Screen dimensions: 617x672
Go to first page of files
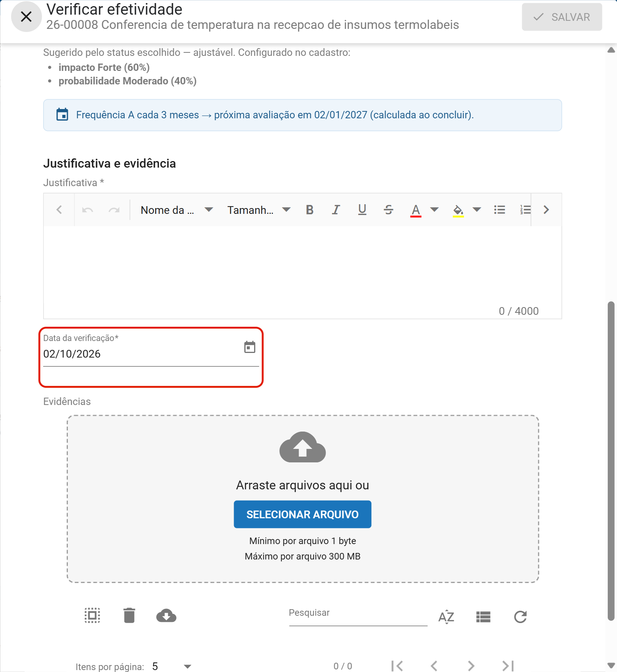pyautogui.click(x=397, y=666)
